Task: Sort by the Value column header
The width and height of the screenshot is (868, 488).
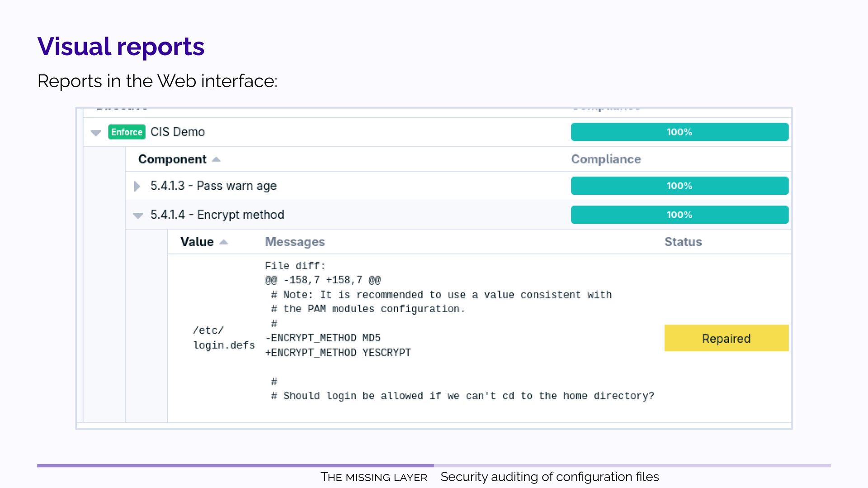Action: click(x=197, y=242)
